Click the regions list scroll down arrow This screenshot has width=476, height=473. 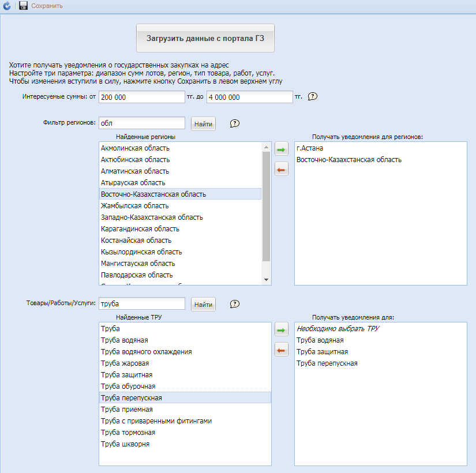[266, 280]
